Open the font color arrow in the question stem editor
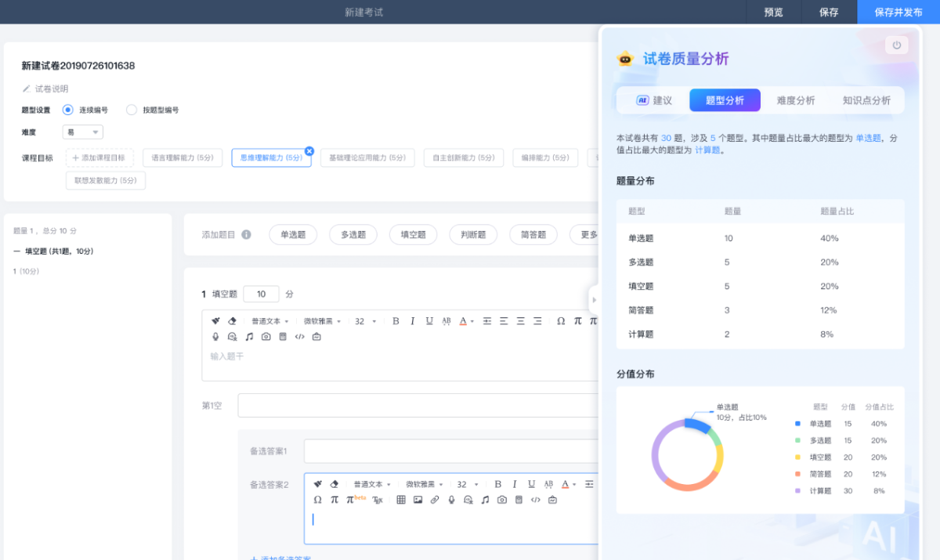Image resolution: width=940 pixels, height=560 pixels. (473, 322)
